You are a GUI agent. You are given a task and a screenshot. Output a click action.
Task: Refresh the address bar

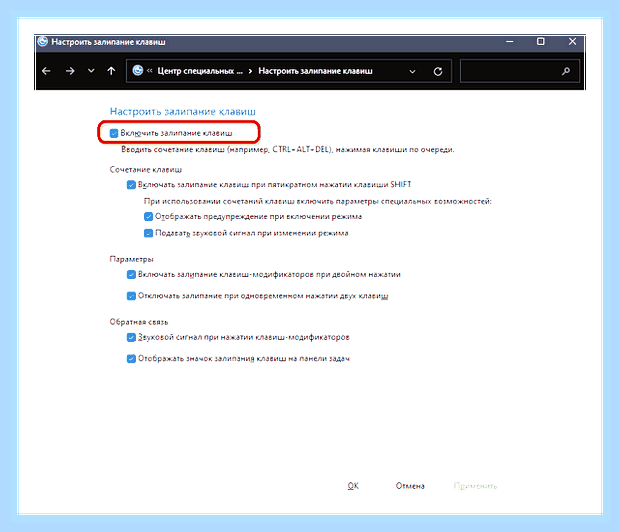pyautogui.click(x=438, y=72)
